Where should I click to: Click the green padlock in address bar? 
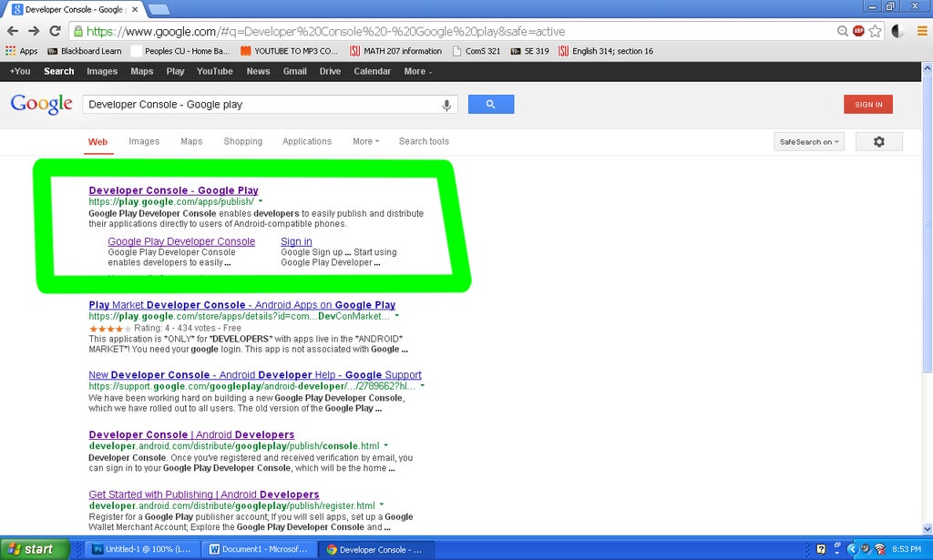click(78, 32)
